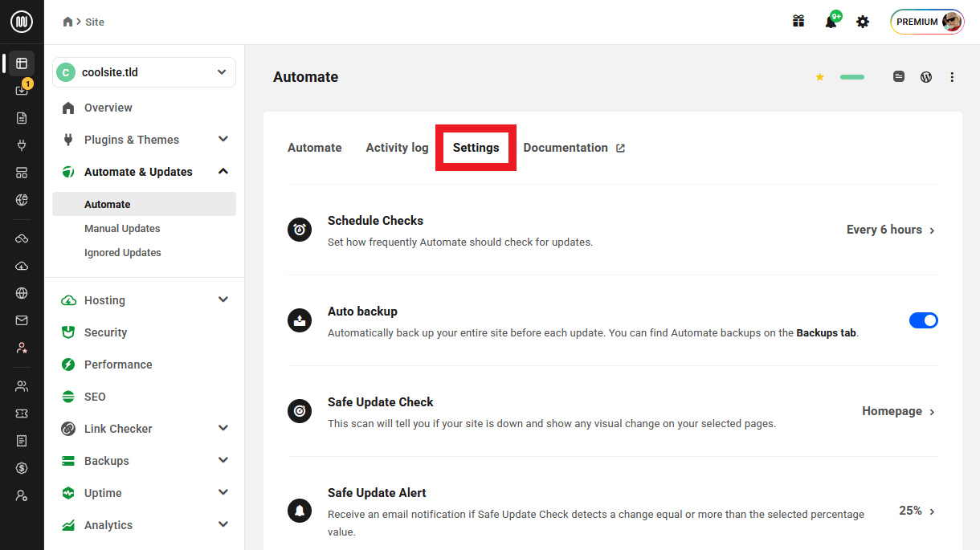This screenshot has width=980, height=550.
Task: Open Ignored Updates in sidebar
Action: [123, 252]
